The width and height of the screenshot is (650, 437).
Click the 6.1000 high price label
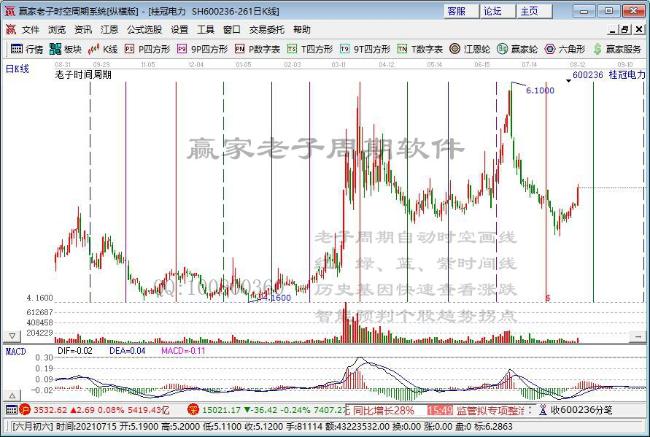coord(540,90)
